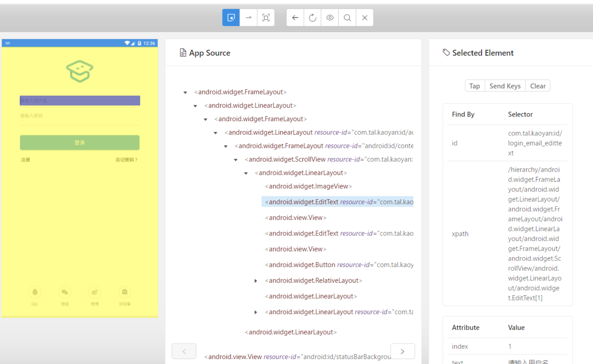Click the Send Keys button
The width and height of the screenshot is (593, 364).
click(x=505, y=86)
